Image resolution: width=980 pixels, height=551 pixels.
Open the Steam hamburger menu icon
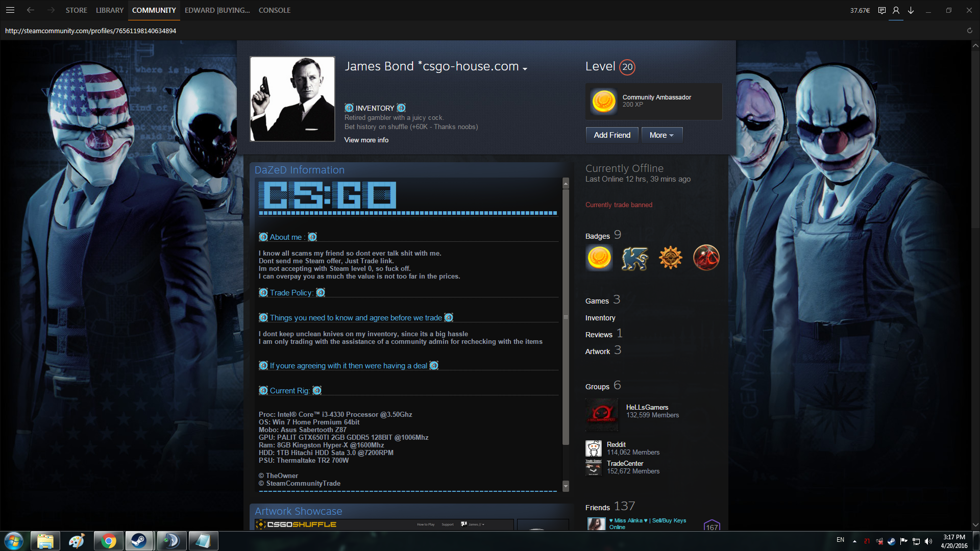click(x=10, y=10)
